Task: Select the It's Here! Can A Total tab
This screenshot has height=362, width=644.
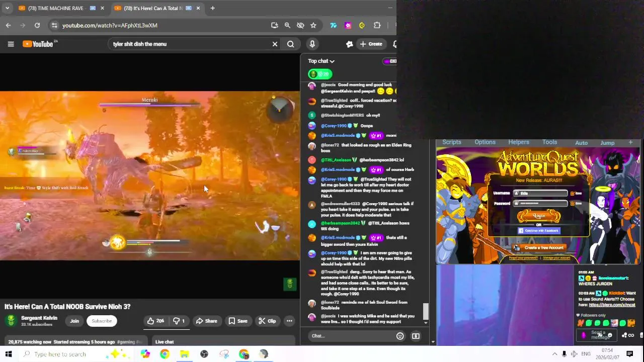Action: pyautogui.click(x=153, y=8)
